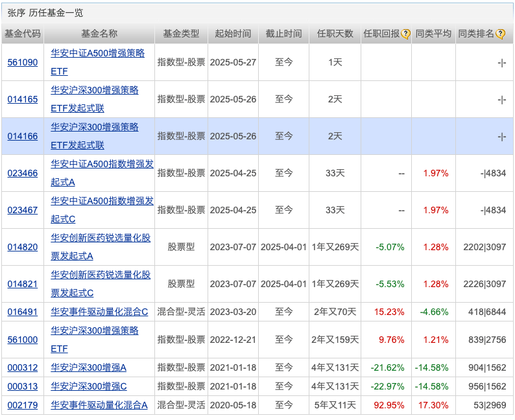
Task: Open fund code 000312 link
Action: [23, 368]
